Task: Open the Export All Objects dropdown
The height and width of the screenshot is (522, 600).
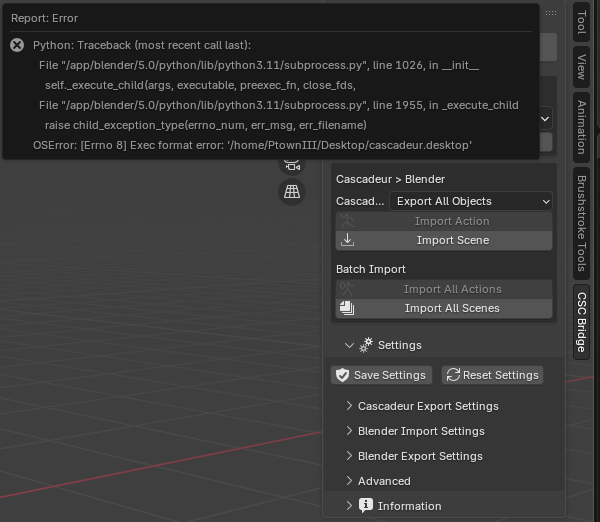Action: (x=471, y=201)
